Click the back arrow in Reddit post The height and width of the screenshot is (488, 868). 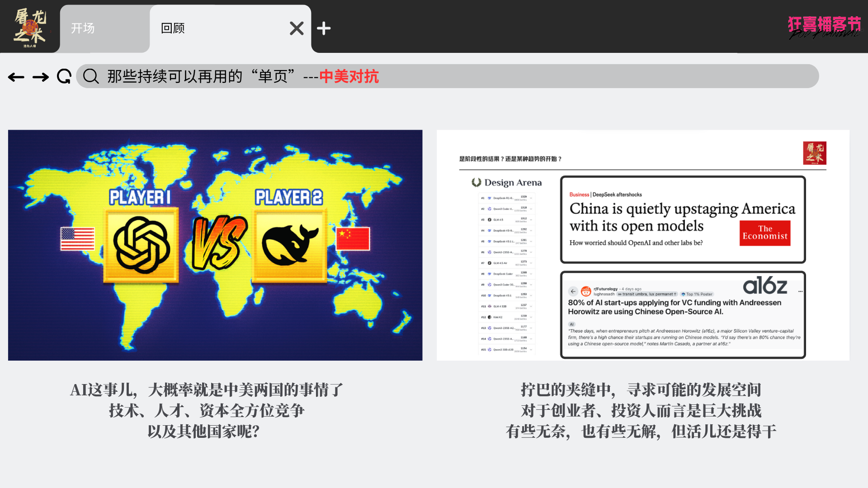(x=573, y=291)
